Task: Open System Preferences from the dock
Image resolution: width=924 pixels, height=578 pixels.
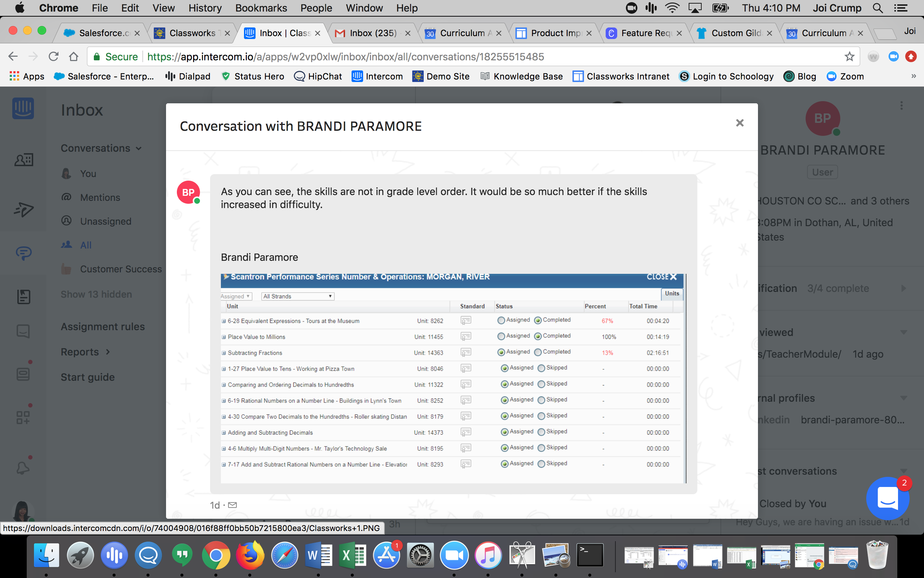Action: click(420, 555)
